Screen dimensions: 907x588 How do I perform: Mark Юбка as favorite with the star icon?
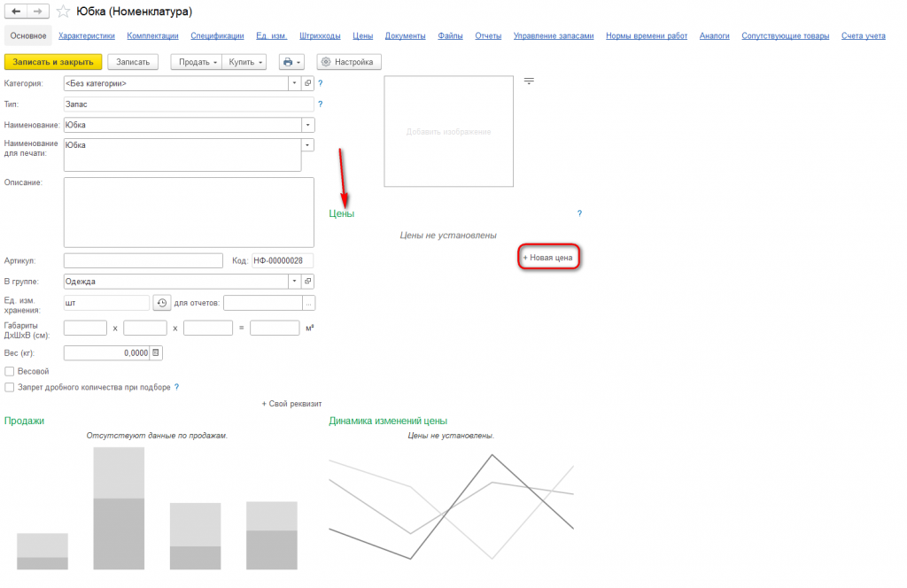pos(64,11)
